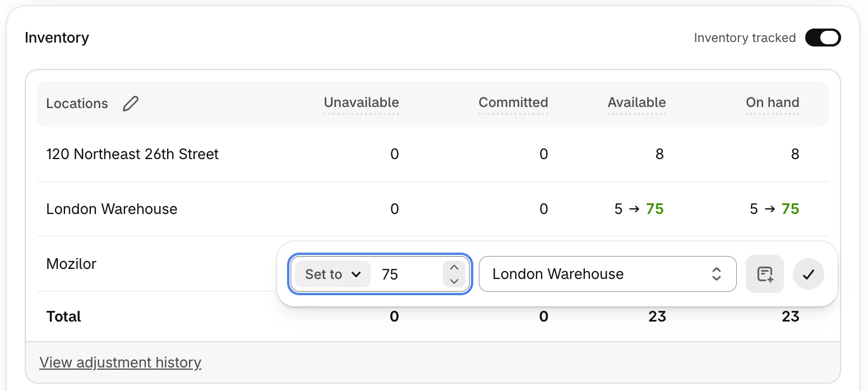Click the Available value 8 for 120 Northeast
This screenshot has width=868, height=391.
coord(659,154)
